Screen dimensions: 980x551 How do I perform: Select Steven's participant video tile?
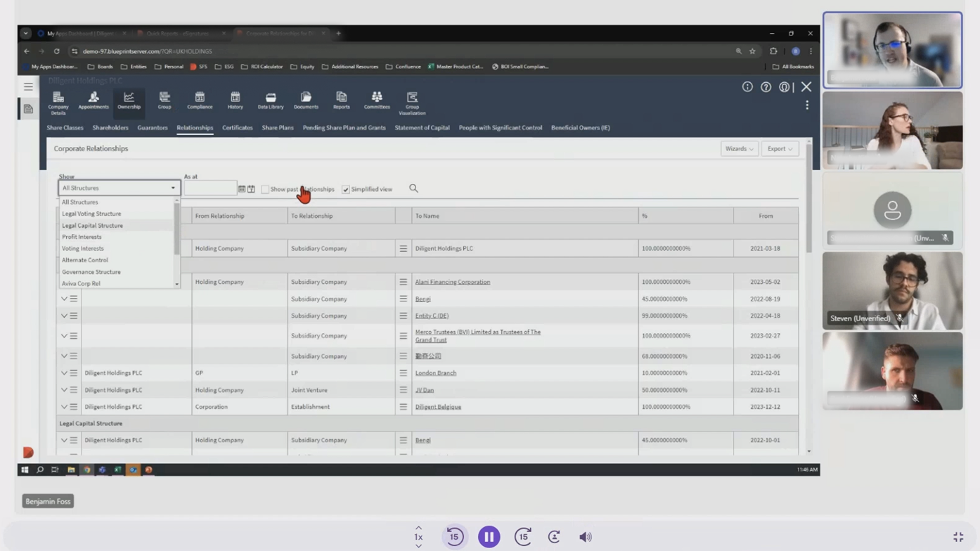[x=892, y=290]
